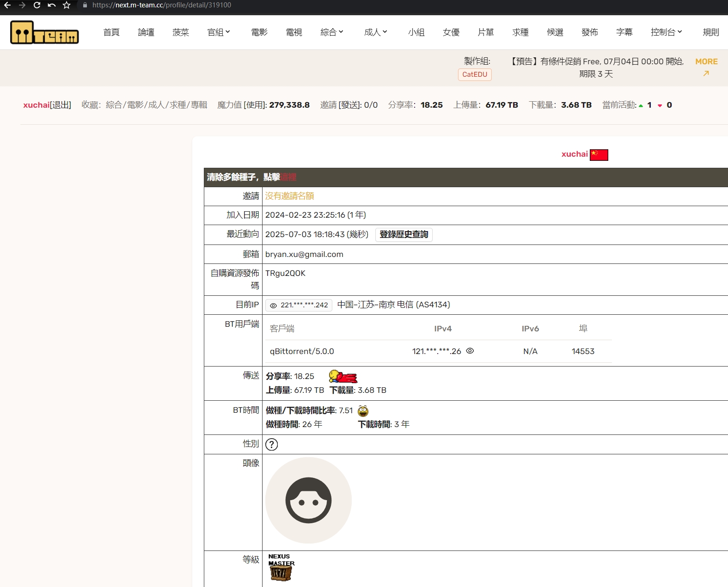Open the 控制台 dropdown menu
Viewport: 728px width, 587px height.
click(666, 32)
